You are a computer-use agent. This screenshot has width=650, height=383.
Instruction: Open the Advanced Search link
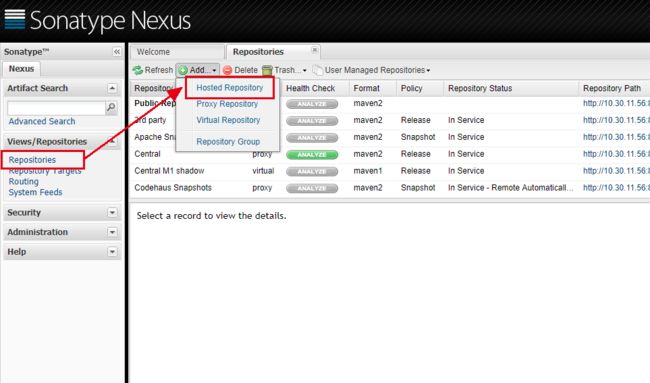42,121
